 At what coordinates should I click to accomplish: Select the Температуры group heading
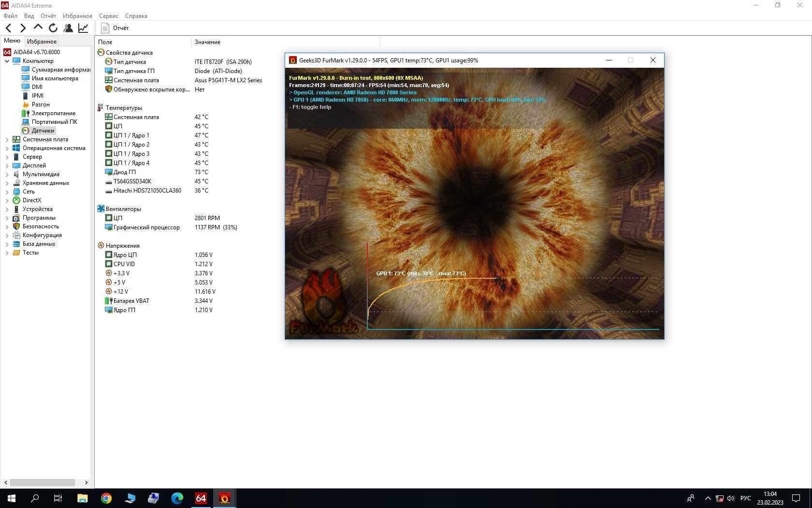pyautogui.click(x=124, y=108)
